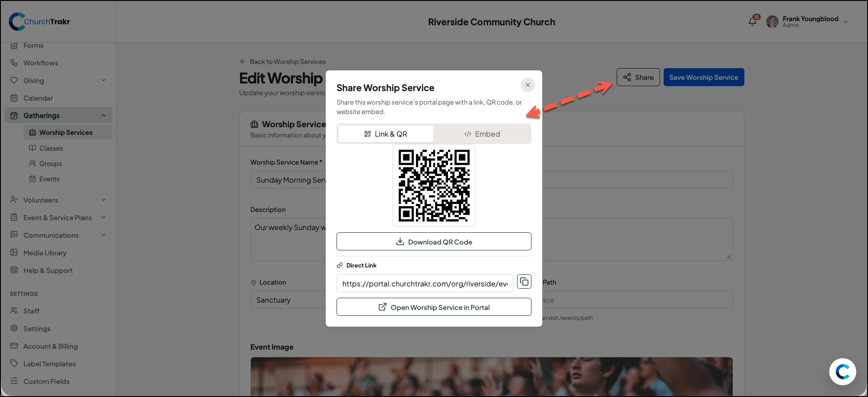The image size is (868, 397).
Task: Click the QR code image
Action: [434, 185]
